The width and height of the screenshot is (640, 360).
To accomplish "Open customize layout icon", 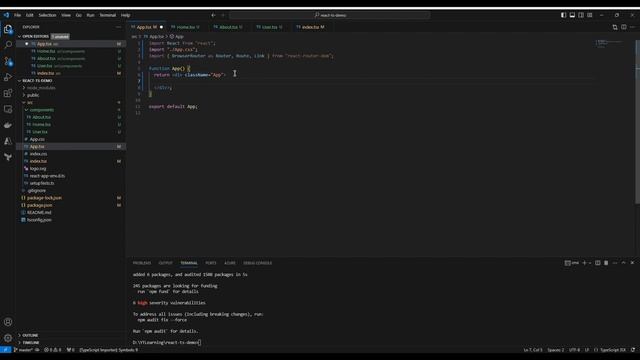I will (590, 15).
